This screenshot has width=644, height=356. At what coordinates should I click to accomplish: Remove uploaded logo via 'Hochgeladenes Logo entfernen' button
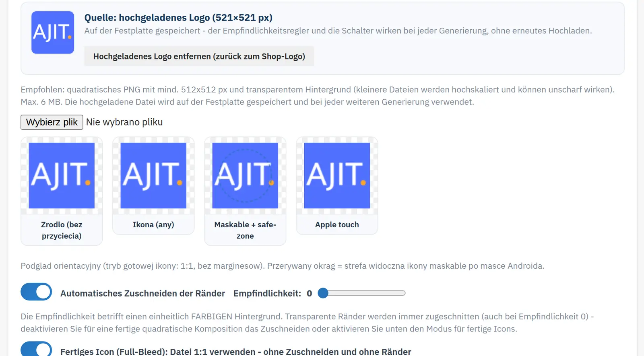coord(199,56)
